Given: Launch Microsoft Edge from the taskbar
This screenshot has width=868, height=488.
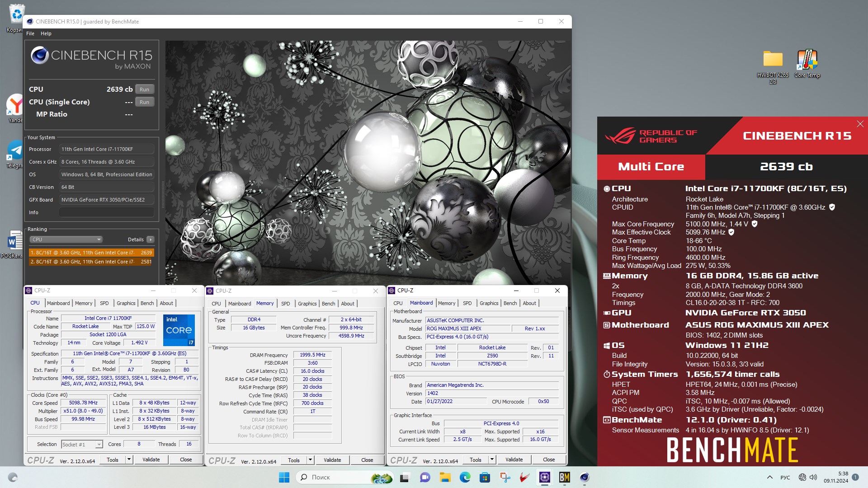Looking at the screenshot, I should 465,477.
